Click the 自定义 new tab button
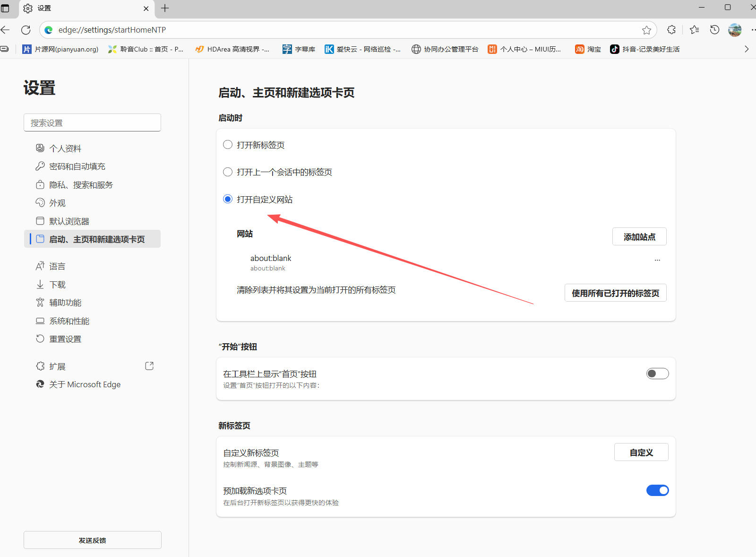 [x=641, y=452]
